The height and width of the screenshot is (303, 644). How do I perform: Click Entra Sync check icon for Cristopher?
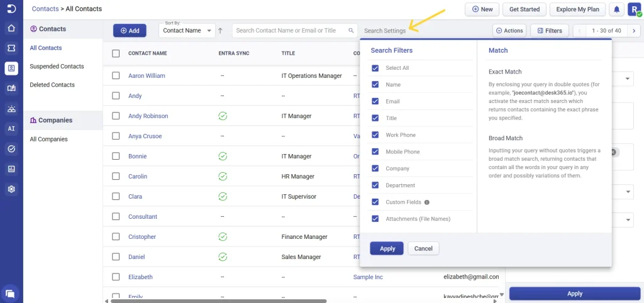(223, 236)
